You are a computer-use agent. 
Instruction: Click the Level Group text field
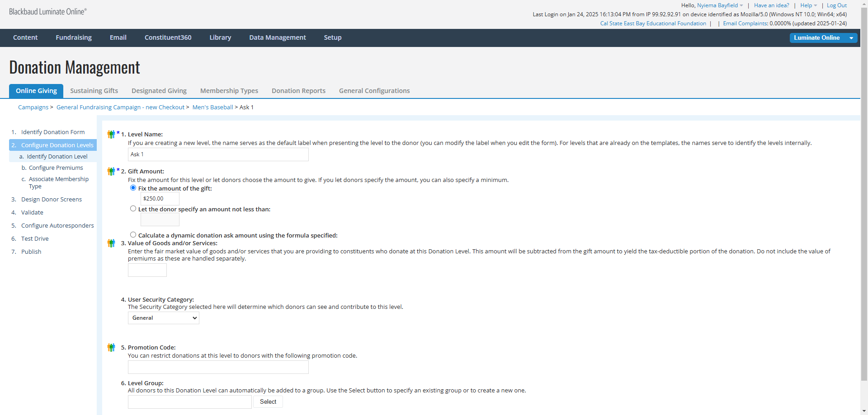tap(190, 402)
